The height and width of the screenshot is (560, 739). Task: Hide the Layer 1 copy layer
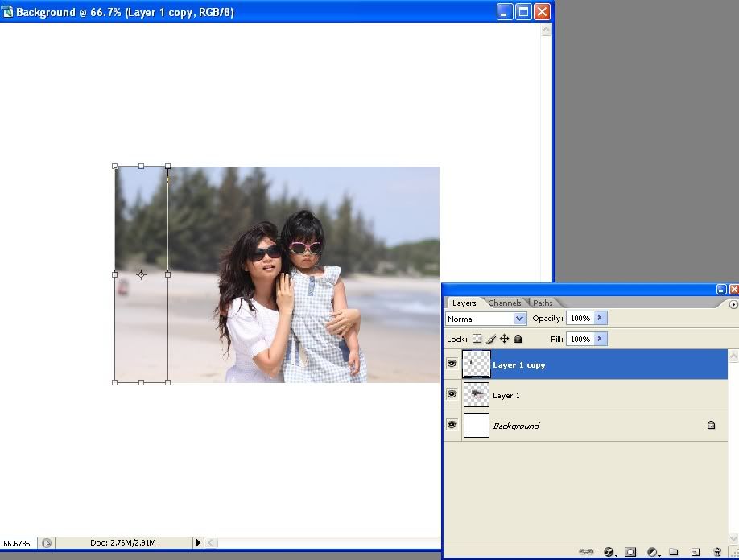tap(452, 364)
